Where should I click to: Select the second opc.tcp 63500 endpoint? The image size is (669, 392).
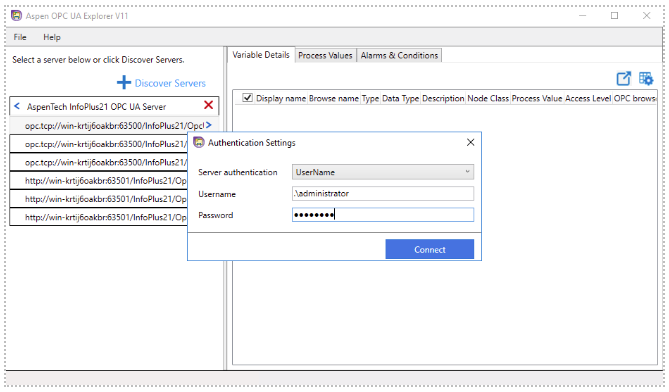[99, 144]
